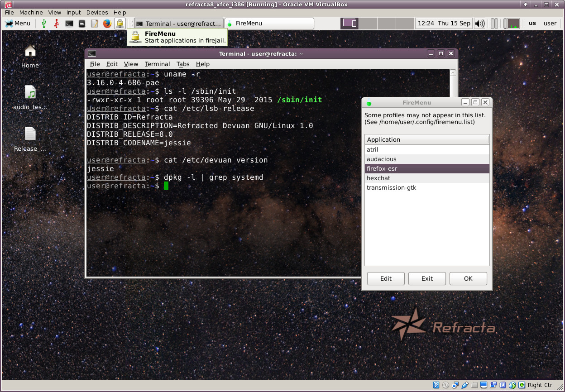565x392 pixels.
Task: Click the green USB icon in the panel
Action: tap(44, 24)
